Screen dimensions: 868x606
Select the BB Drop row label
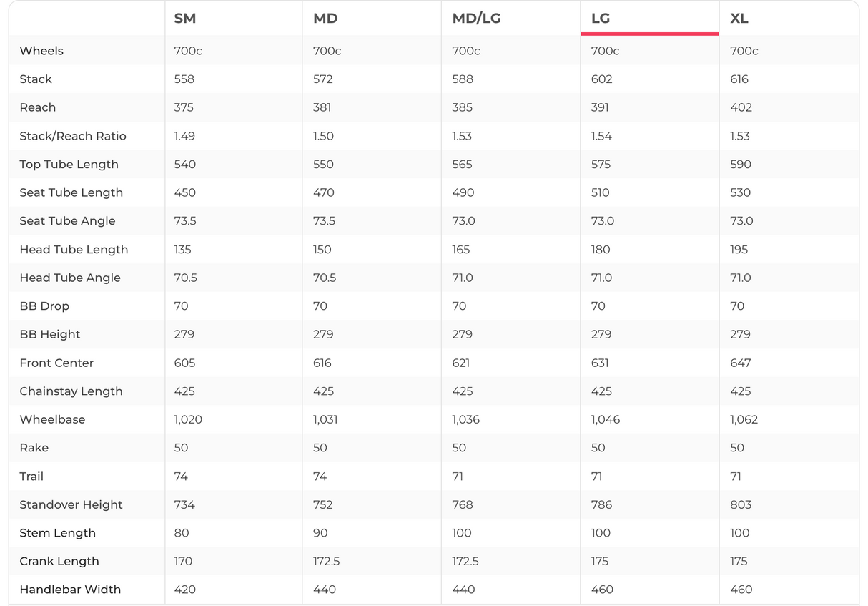(44, 306)
